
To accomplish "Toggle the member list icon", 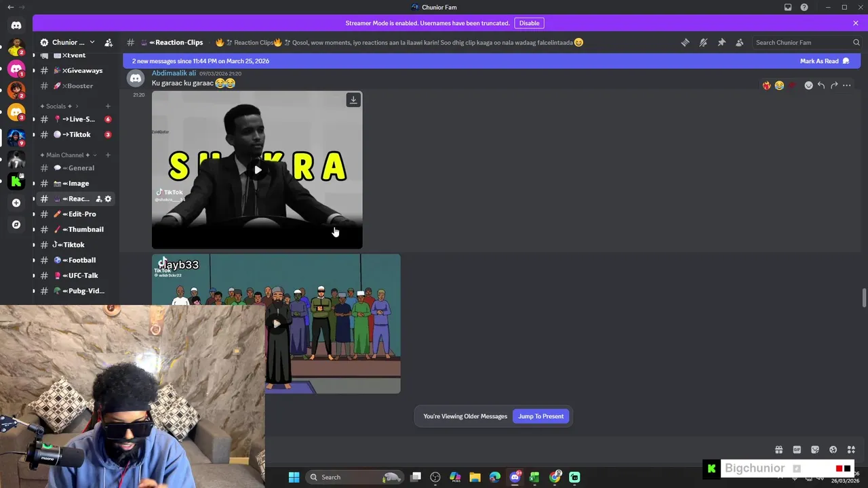I will (739, 42).
